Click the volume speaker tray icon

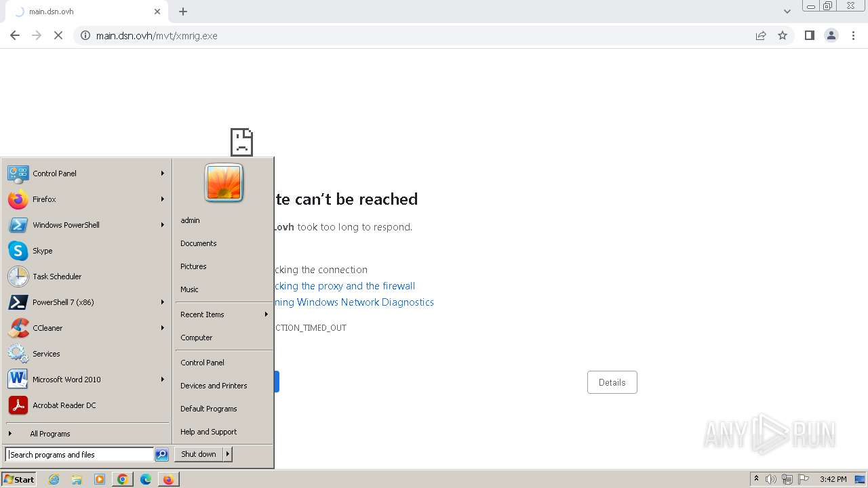770,479
